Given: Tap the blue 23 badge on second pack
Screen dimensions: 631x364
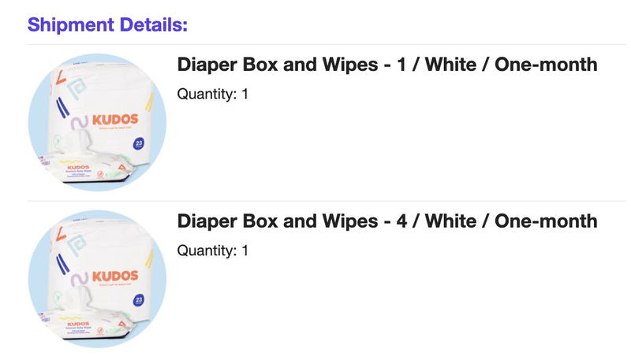Looking at the screenshot, I should click(139, 300).
